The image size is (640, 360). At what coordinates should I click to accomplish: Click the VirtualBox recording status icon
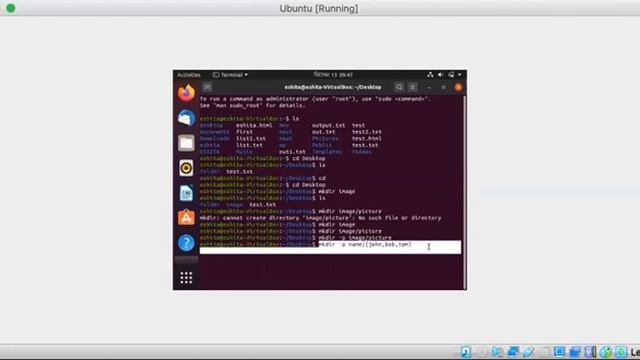pos(575,351)
